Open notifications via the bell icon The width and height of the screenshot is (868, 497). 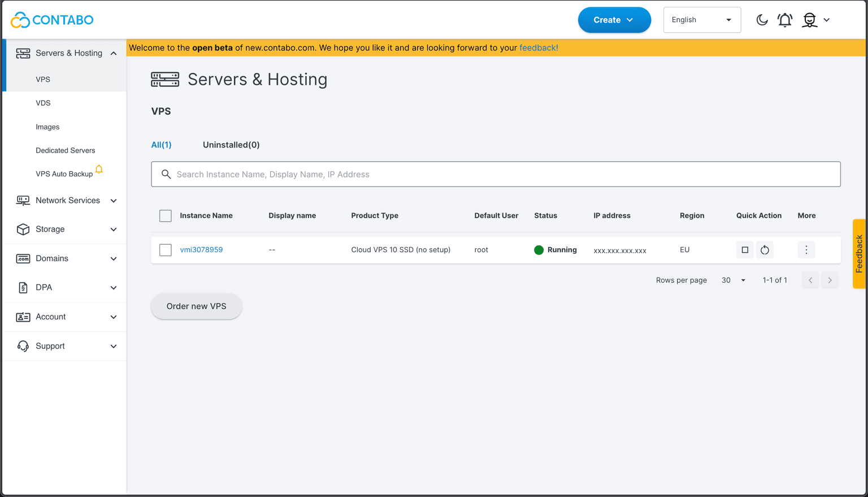[x=785, y=19]
